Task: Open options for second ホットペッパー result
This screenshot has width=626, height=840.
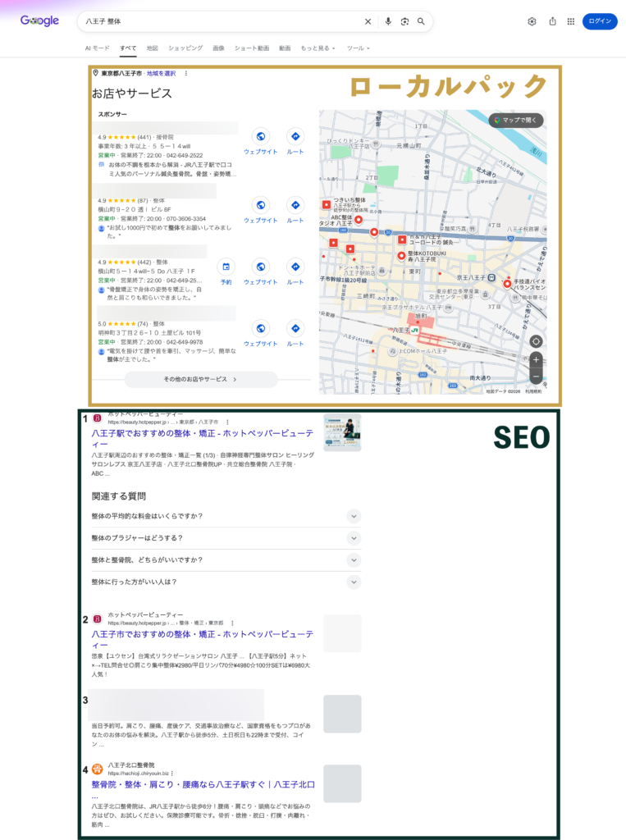Action: coord(232,623)
